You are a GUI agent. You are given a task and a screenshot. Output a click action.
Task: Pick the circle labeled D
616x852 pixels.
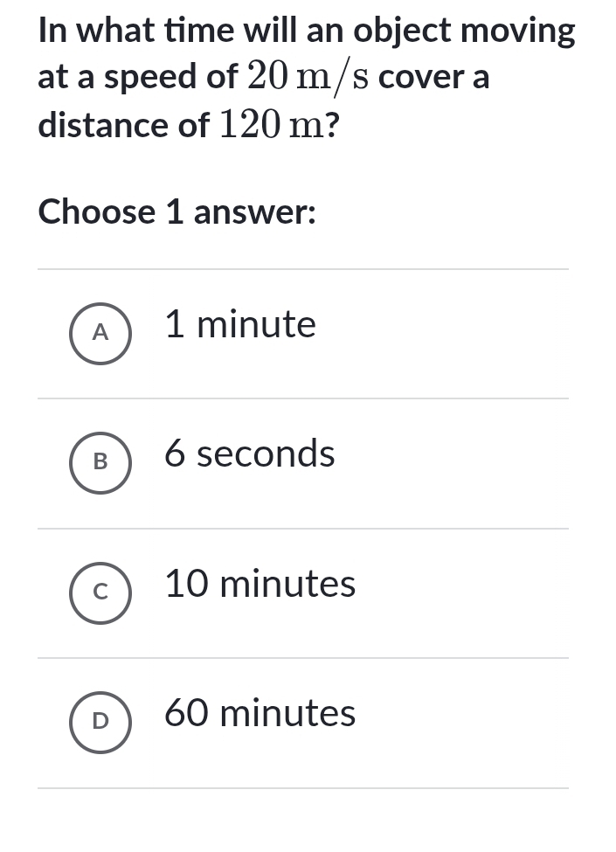[x=100, y=722]
